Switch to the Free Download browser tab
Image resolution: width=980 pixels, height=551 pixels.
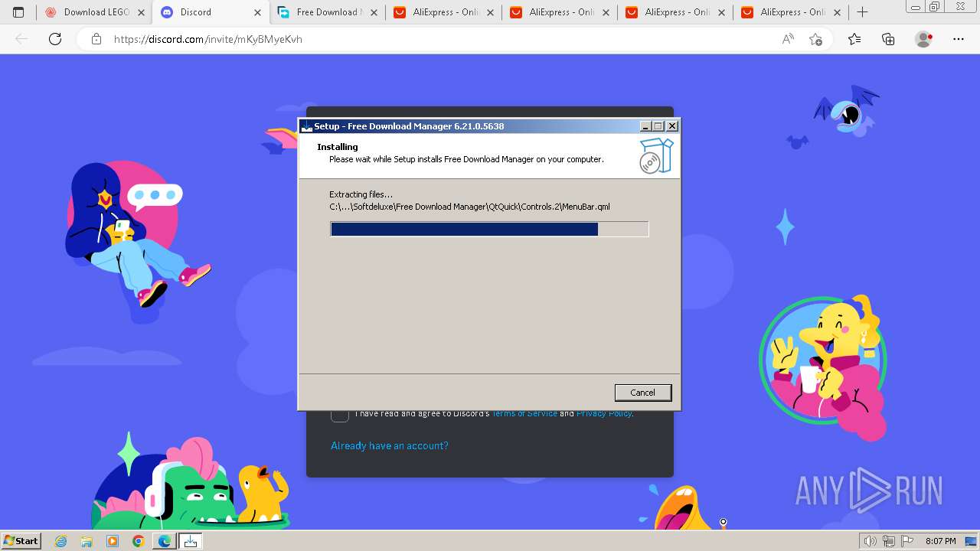[325, 12]
